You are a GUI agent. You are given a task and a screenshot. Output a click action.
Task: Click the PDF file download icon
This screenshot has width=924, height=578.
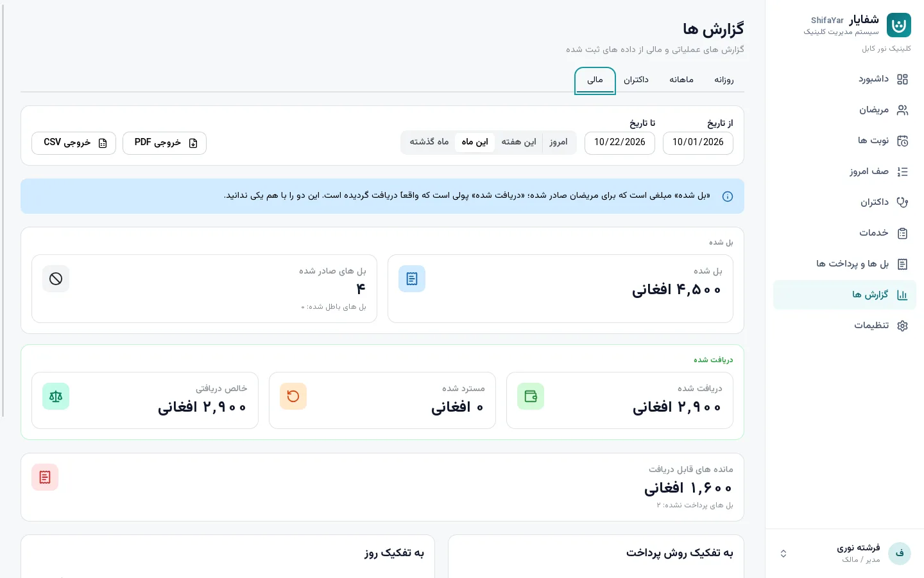pyautogui.click(x=193, y=143)
